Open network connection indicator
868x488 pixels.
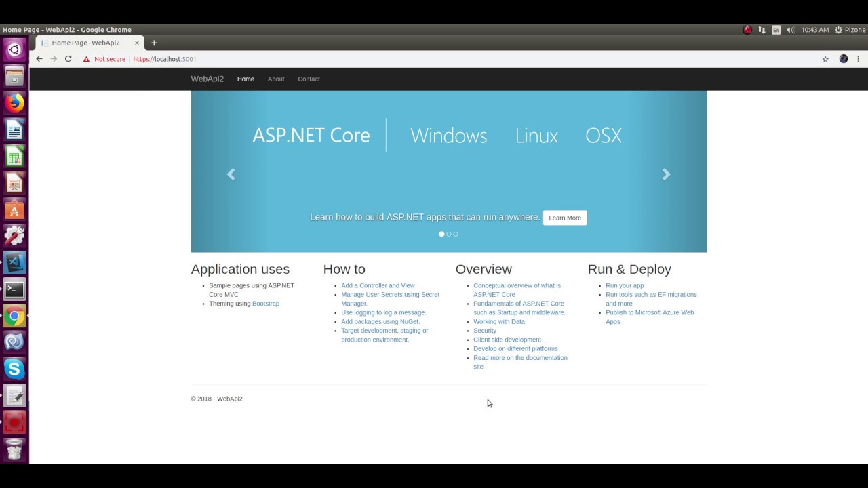click(x=762, y=30)
